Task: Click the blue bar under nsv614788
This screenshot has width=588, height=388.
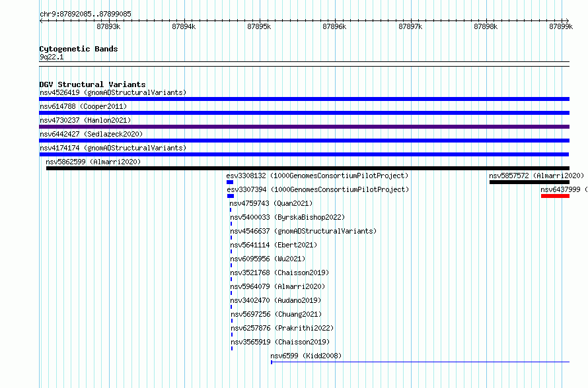Action: click(304, 113)
